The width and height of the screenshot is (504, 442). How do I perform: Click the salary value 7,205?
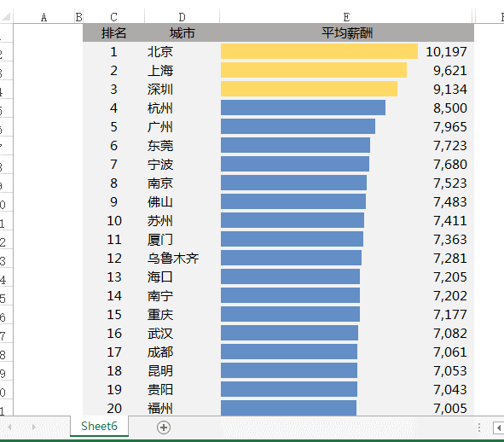click(x=449, y=276)
